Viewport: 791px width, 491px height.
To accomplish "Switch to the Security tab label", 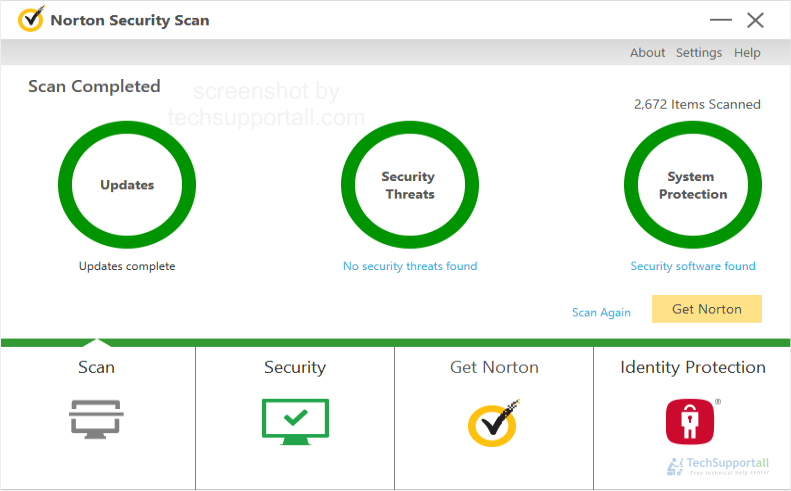I will (x=295, y=367).
